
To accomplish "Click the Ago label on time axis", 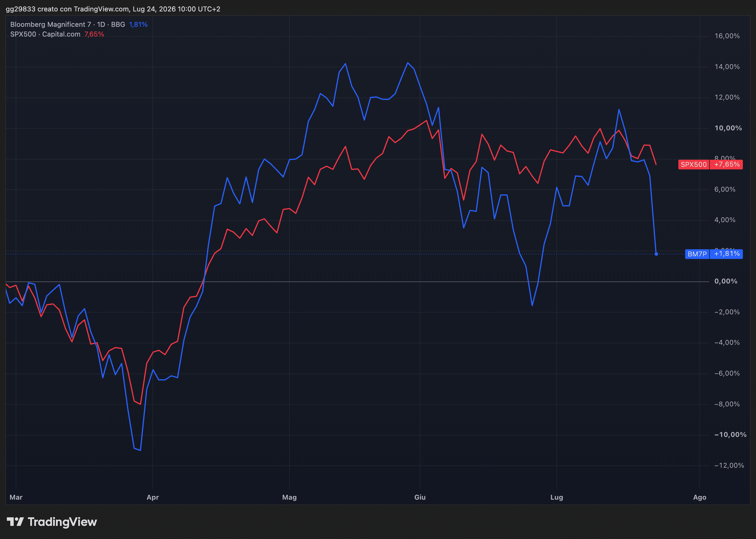I will pos(699,497).
